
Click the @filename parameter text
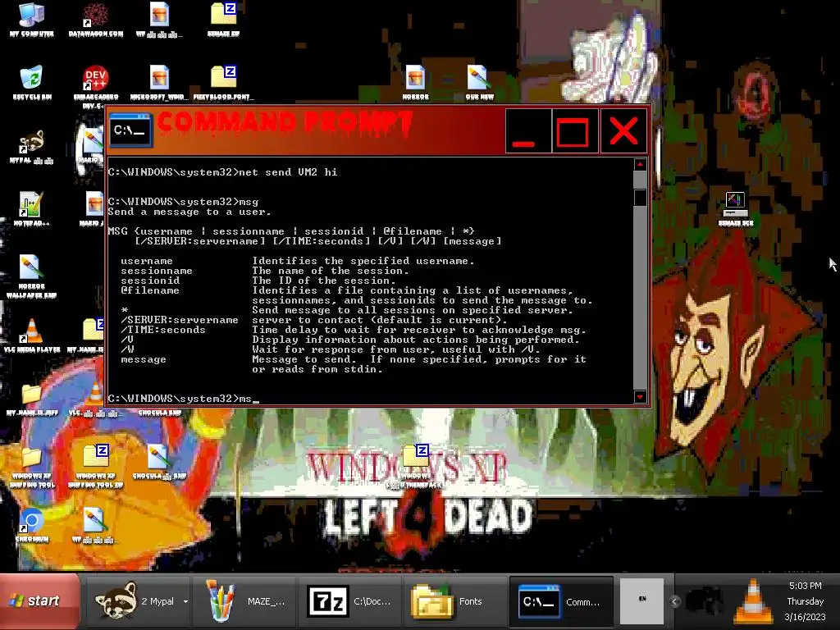tap(150, 290)
